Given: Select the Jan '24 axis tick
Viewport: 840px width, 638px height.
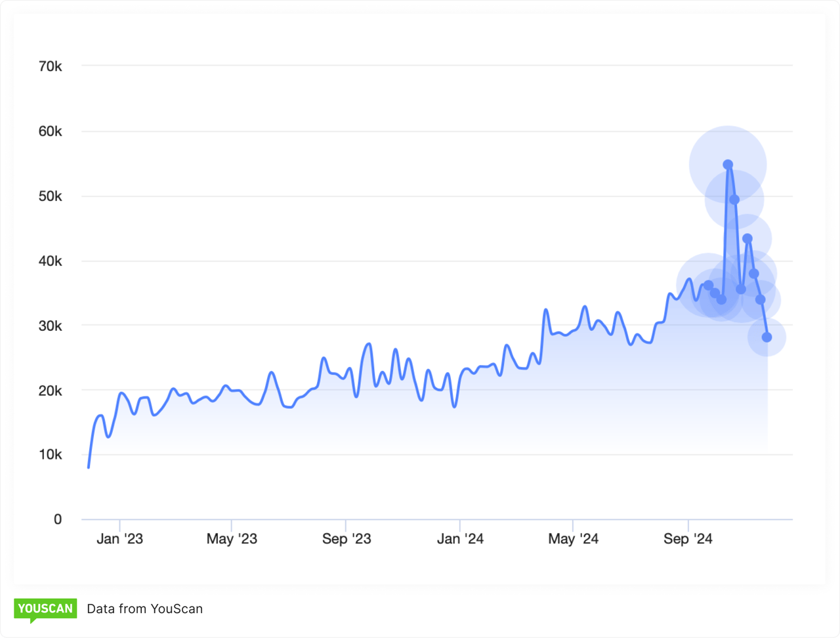Looking at the screenshot, I should tap(461, 525).
